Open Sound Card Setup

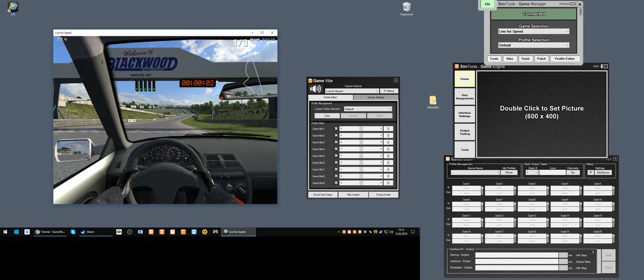tap(323, 194)
